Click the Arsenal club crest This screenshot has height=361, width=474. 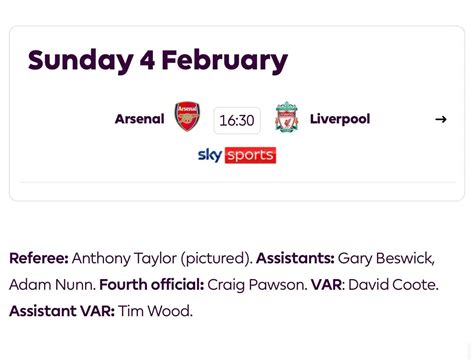tap(187, 116)
